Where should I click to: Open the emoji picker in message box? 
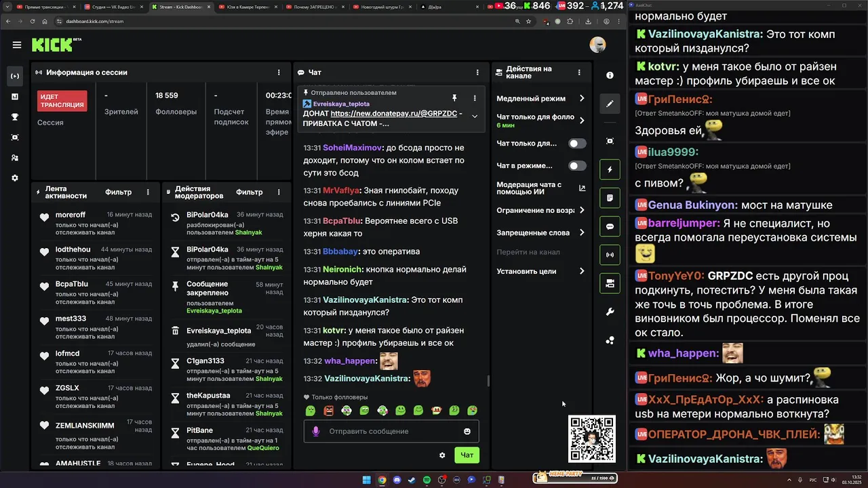coord(467,431)
